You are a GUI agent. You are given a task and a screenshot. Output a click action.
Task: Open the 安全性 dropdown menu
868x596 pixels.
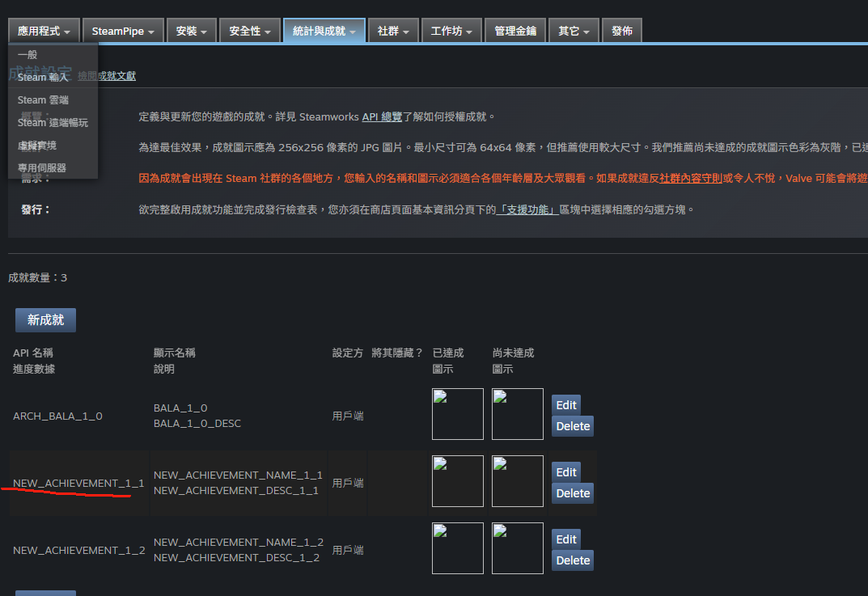click(x=250, y=31)
